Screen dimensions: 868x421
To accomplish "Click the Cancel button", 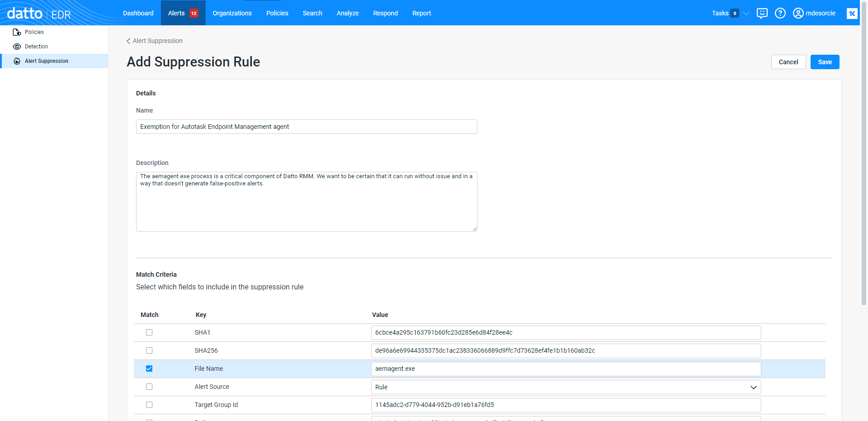I will (x=788, y=62).
